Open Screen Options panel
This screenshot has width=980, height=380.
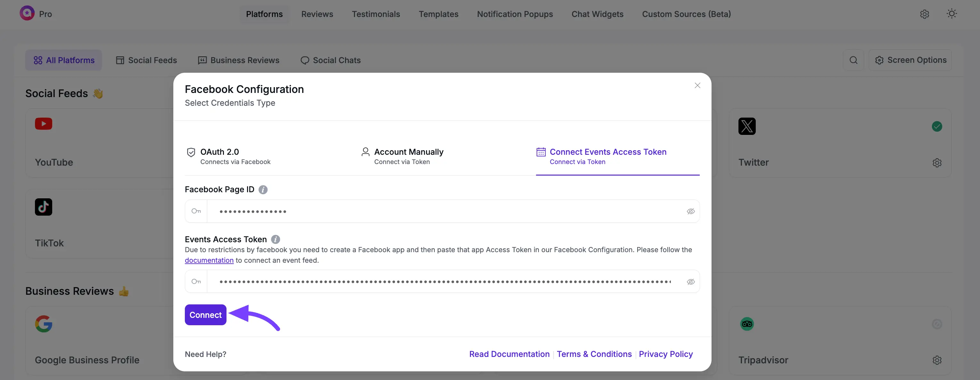(x=910, y=60)
